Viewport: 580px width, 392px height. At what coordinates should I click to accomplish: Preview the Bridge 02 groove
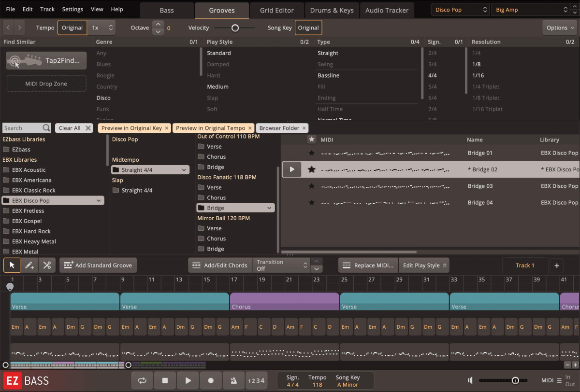(291, 169)
